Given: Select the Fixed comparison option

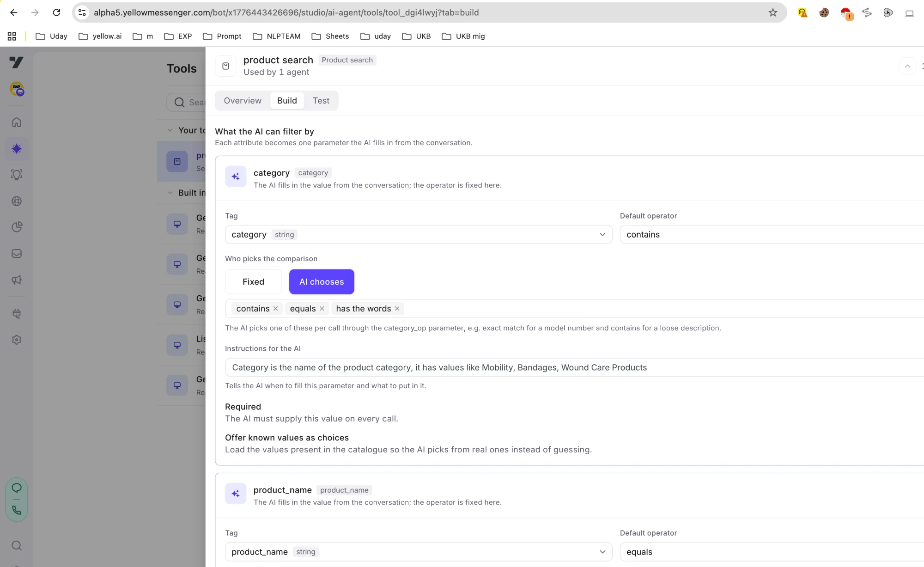Looking at the screenshot, I should coord(253,282).
